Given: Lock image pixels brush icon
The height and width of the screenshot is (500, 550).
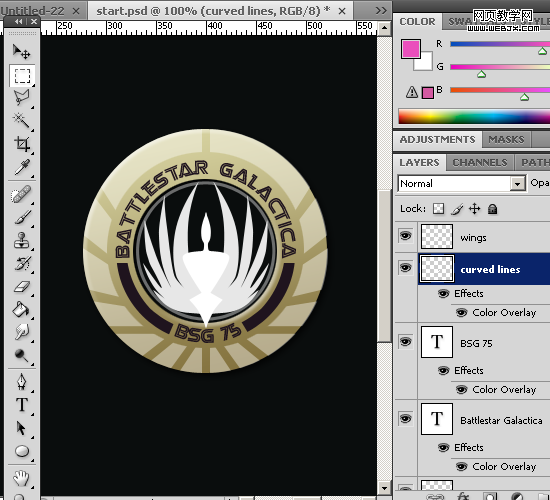Looking at the screenshot, I should 457,209.
